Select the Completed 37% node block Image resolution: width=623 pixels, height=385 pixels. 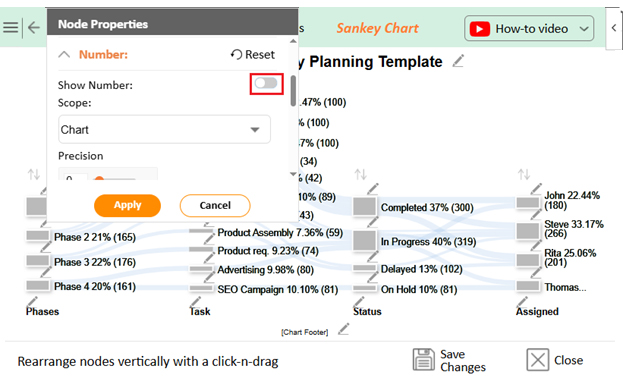pyautogui.click(x=364, y=207)
